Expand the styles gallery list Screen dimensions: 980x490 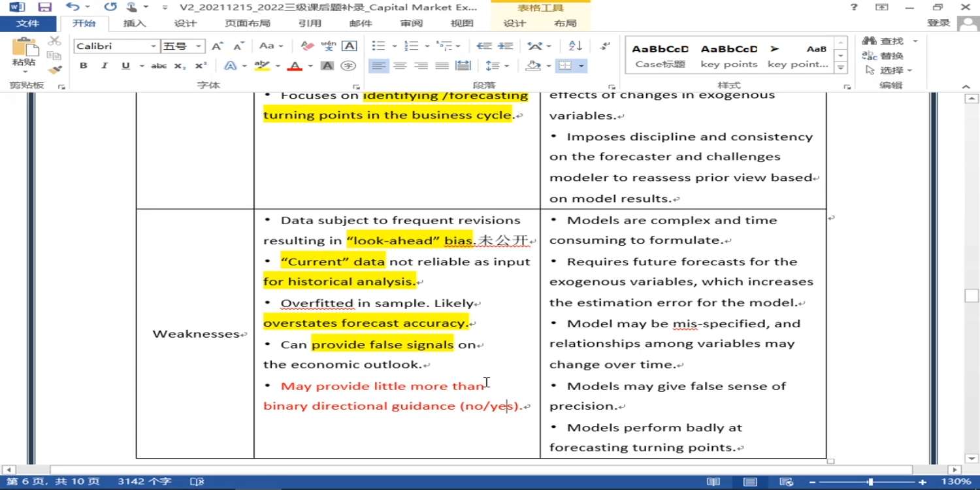[x=841, y=68]
